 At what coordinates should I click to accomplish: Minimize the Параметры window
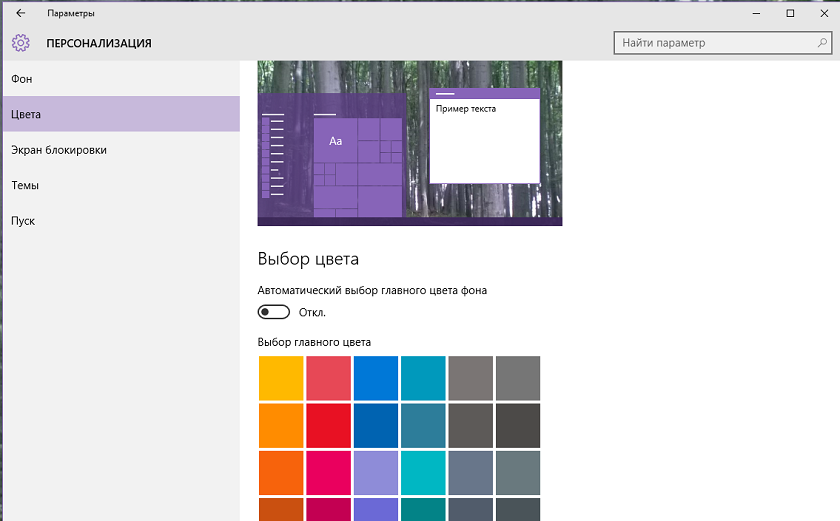point(756,13)
